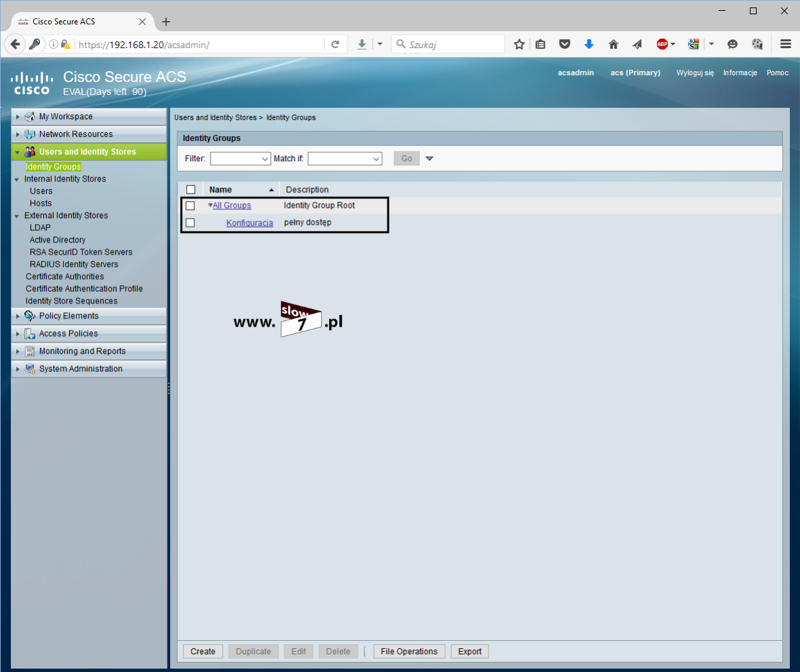Open Policy Elements section

89,316
